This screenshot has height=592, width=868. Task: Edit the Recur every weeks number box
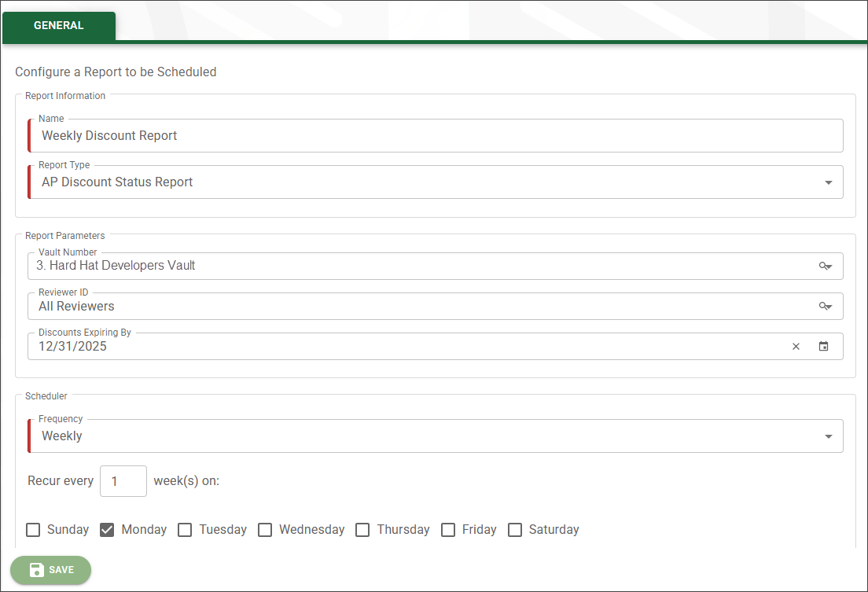[123, 481]
